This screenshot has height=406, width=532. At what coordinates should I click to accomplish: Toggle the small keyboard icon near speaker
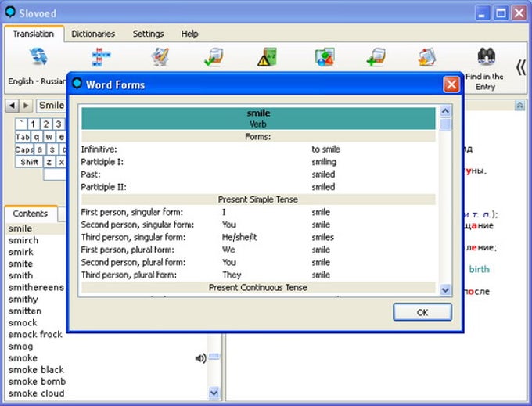[x=214, y=357]
